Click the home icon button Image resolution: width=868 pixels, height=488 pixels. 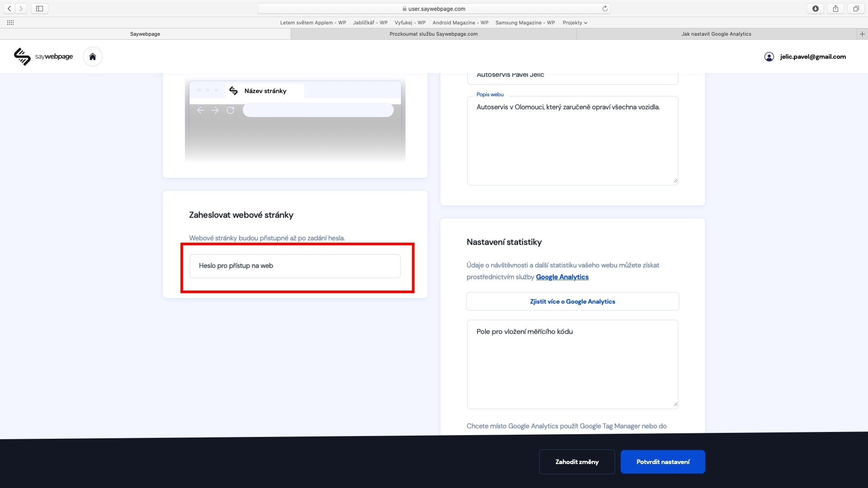click(93, 56)
